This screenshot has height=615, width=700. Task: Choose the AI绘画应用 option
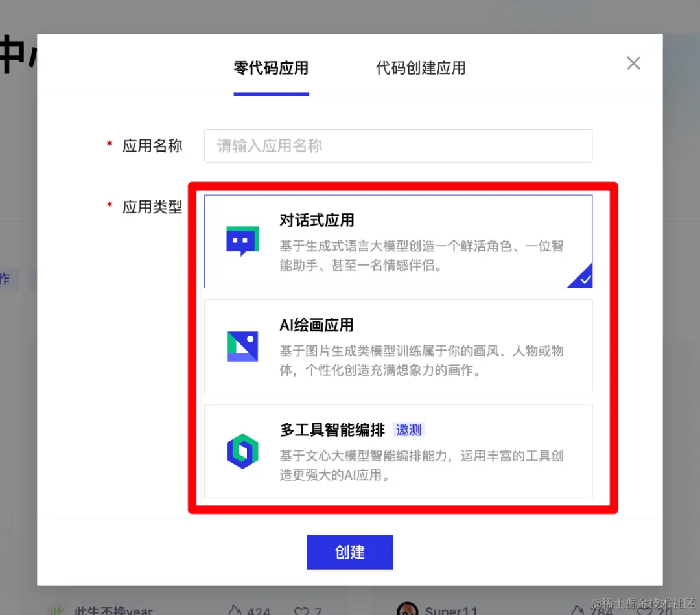click(398, 346)
